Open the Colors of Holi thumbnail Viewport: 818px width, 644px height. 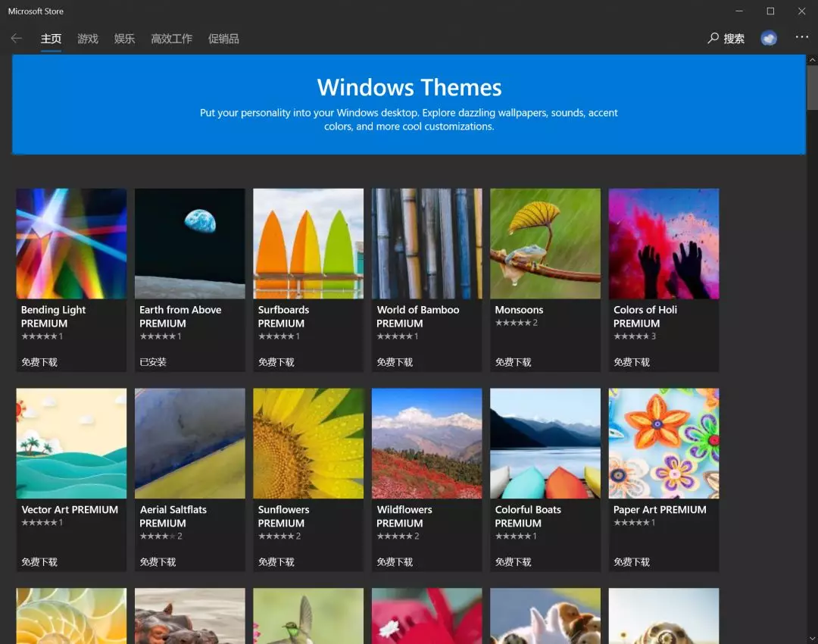663,244
